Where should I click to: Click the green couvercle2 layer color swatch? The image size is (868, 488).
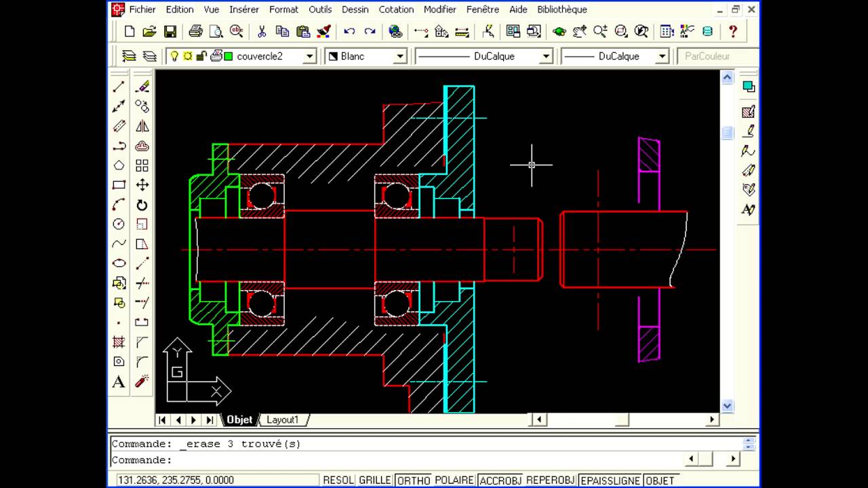229,56
